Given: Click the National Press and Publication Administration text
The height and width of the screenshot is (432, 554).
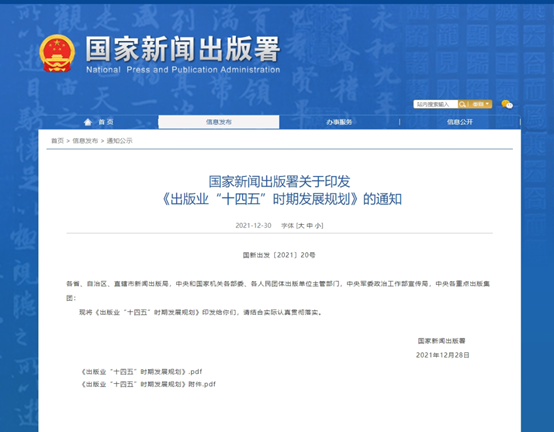Looking at the screenshot, I should point(183,70).
